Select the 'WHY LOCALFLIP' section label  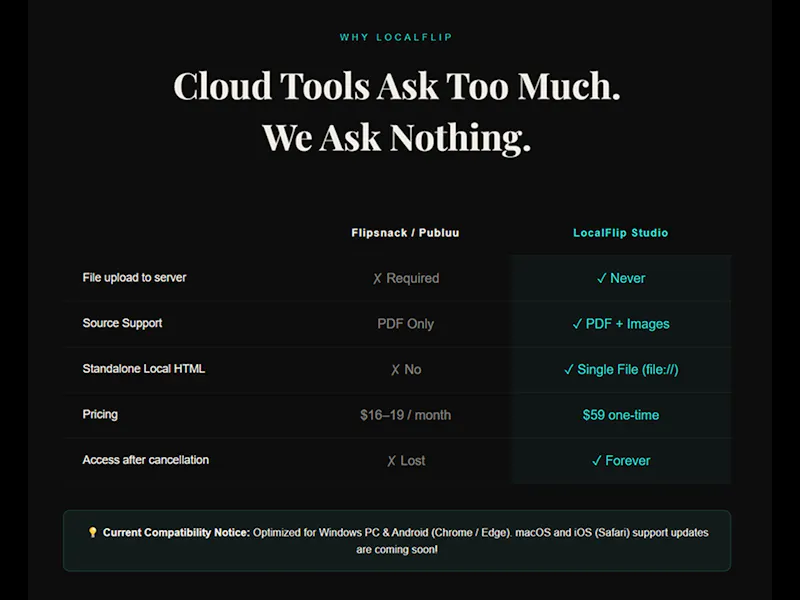click(396, 37)
